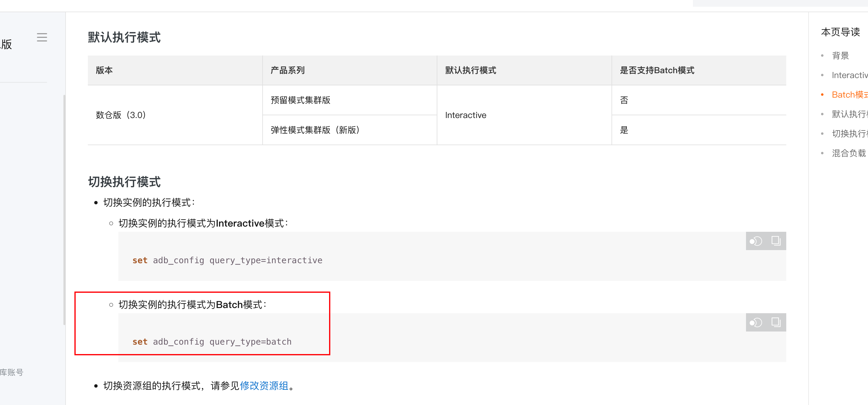868x405 pixels.
Task: Toggle dark theme on batch code block
Action: coord(755,323)
